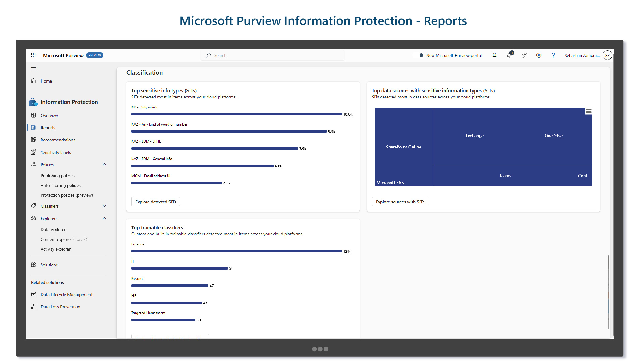This screenshot has width=644, height=362.
Task: Open Publishing policies
Action: click(58, 176)
